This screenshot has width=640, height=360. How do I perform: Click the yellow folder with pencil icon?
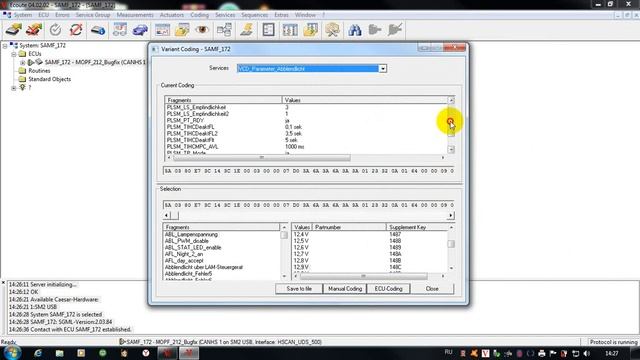click(x=182, y=30)
